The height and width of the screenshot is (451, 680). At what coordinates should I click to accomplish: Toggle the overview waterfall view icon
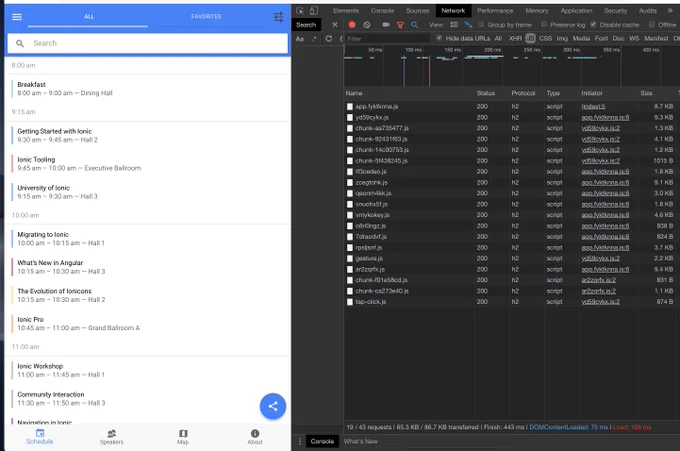468,25
